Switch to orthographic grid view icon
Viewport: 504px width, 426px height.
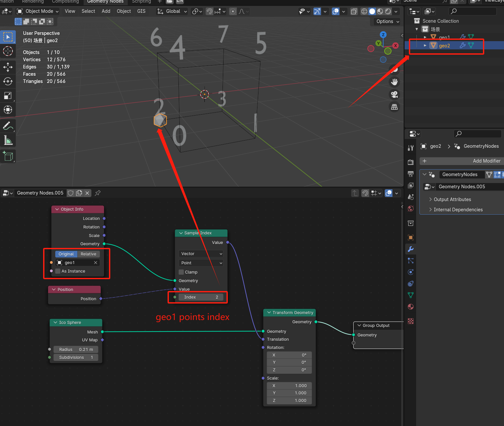tap(394, 107)
